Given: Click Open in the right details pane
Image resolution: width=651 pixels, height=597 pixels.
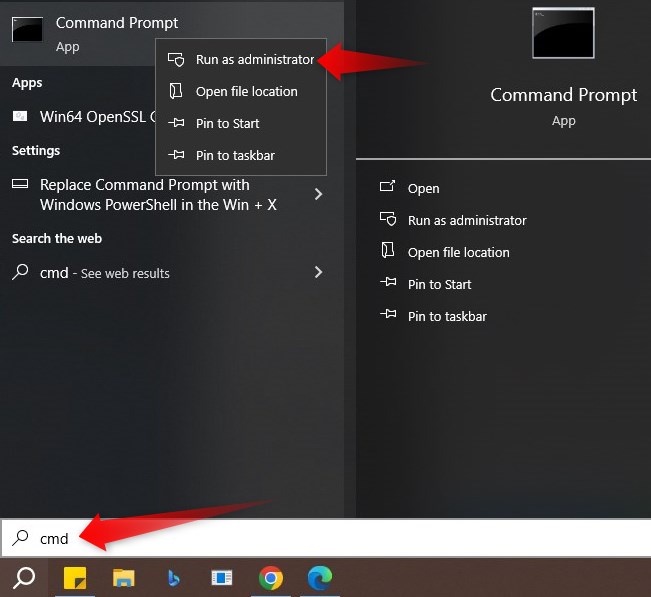Looking at the screenshot, I should click(423, 189).
